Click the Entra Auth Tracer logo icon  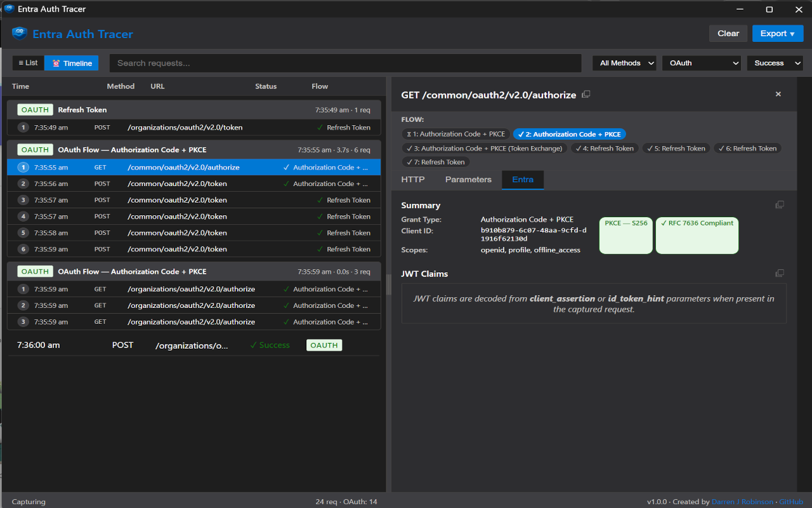(x=20, y=34)
